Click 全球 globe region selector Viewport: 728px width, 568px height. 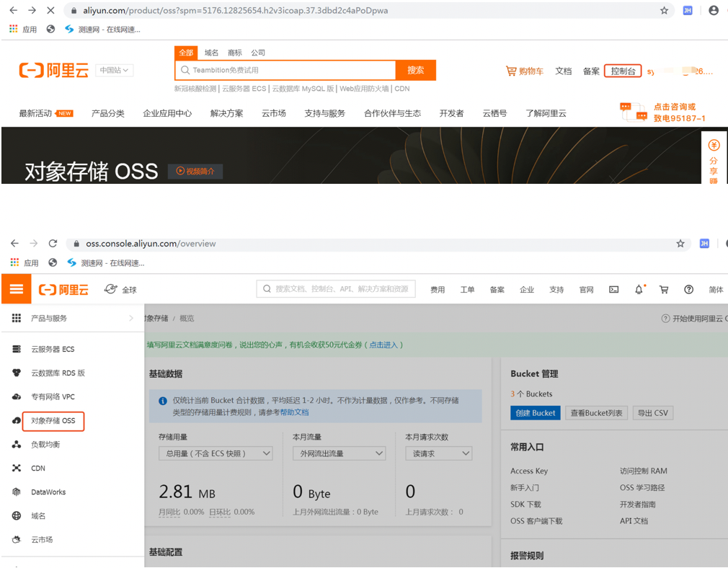coord(120,289)
